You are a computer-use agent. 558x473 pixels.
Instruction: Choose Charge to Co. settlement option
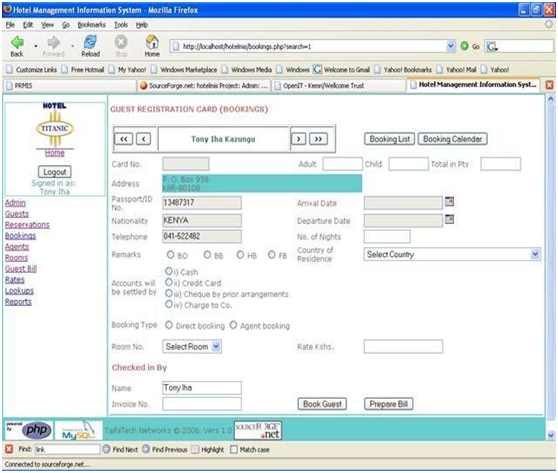pyautogui.click(x=169, y=304)
